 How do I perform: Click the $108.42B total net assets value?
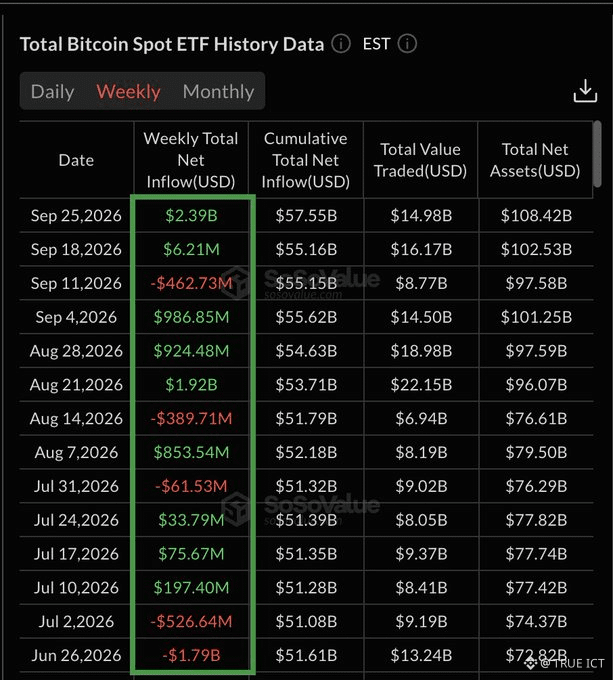pyautogui.click(x=536, y=216)
